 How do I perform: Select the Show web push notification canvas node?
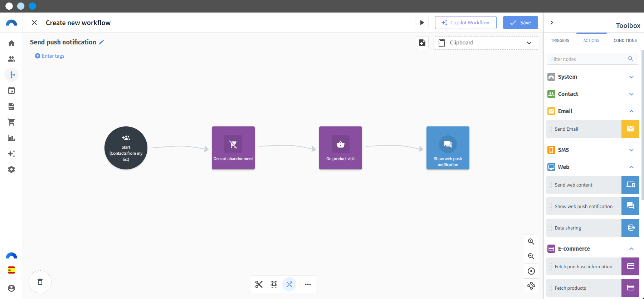click(x=448, y=148)
